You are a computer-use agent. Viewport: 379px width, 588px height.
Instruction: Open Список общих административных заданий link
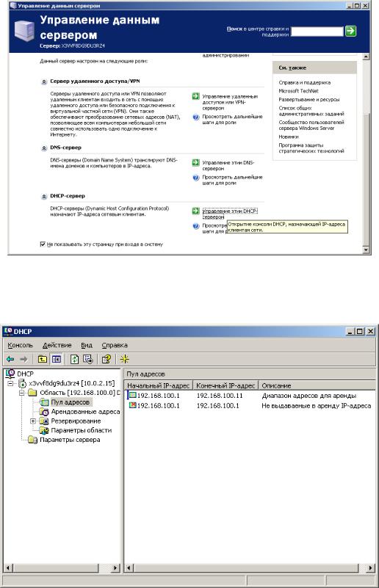311,111
